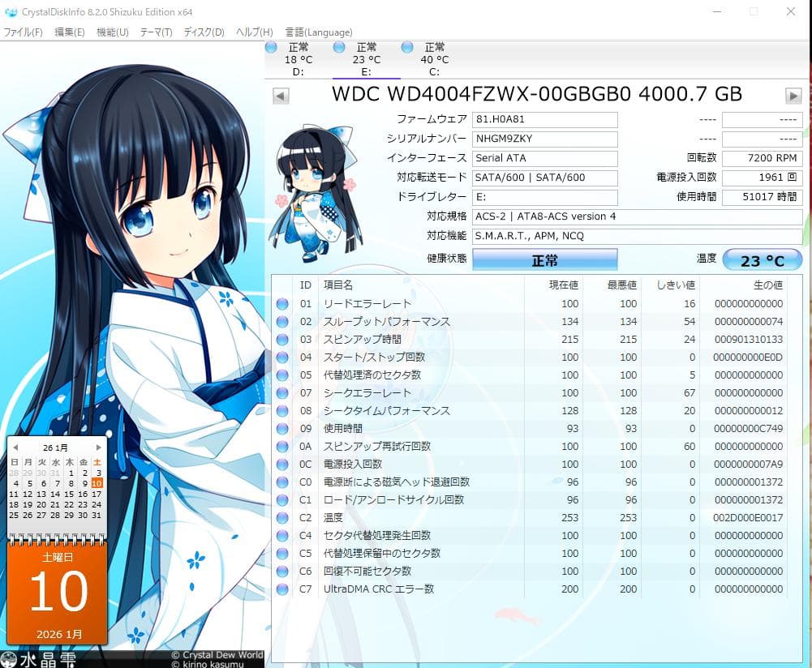Click the シリアルナンバー value field

click(x=543, y=139)
